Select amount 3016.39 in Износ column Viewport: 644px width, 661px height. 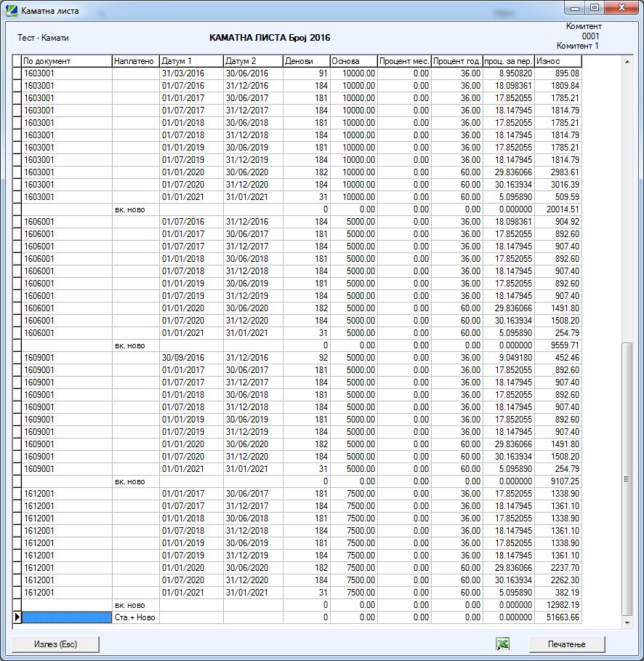point(558,185)
